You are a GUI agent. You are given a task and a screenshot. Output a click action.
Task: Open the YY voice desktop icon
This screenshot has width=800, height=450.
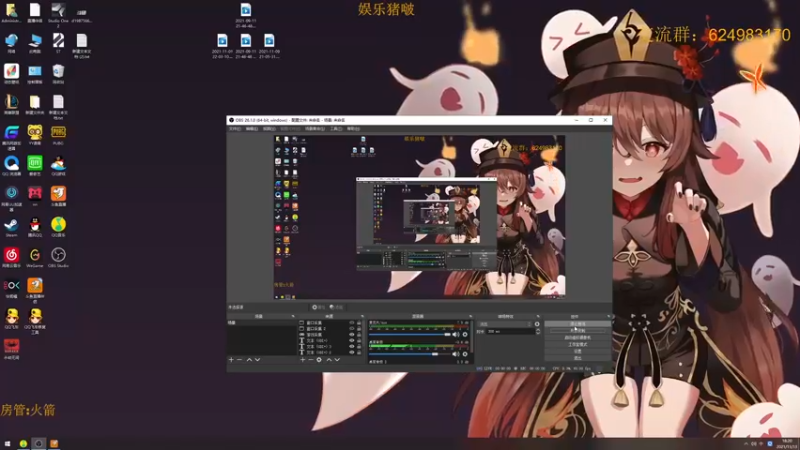tap(35, 135)
